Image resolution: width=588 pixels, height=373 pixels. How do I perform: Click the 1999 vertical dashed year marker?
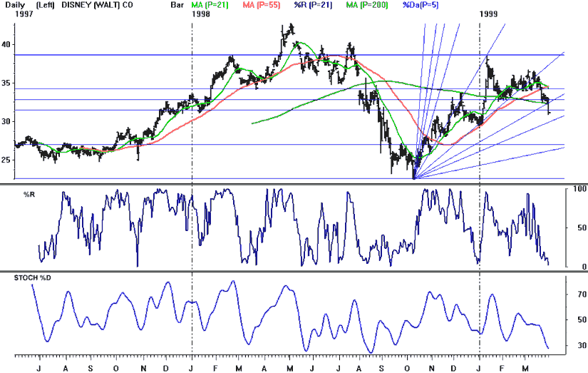[480, 188]
